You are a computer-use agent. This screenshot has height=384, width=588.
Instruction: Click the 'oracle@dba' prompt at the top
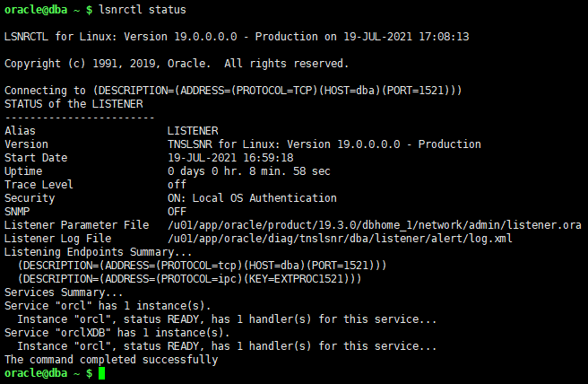[x=36, y=10]
